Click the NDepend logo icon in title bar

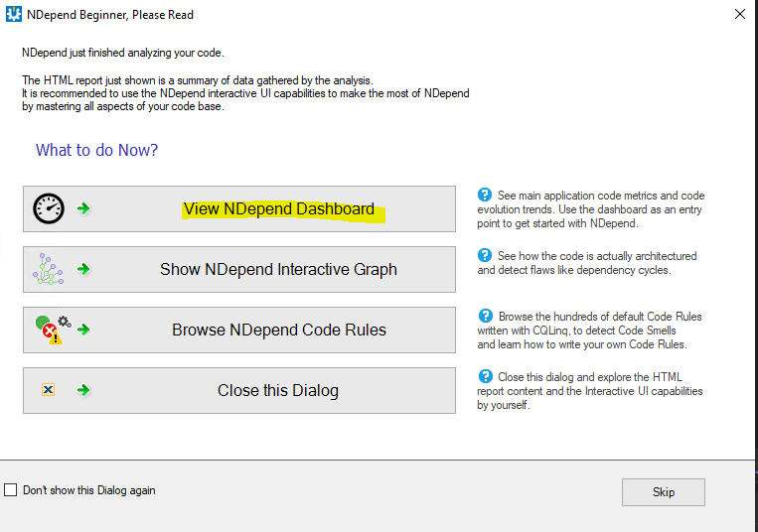[14, 15]
